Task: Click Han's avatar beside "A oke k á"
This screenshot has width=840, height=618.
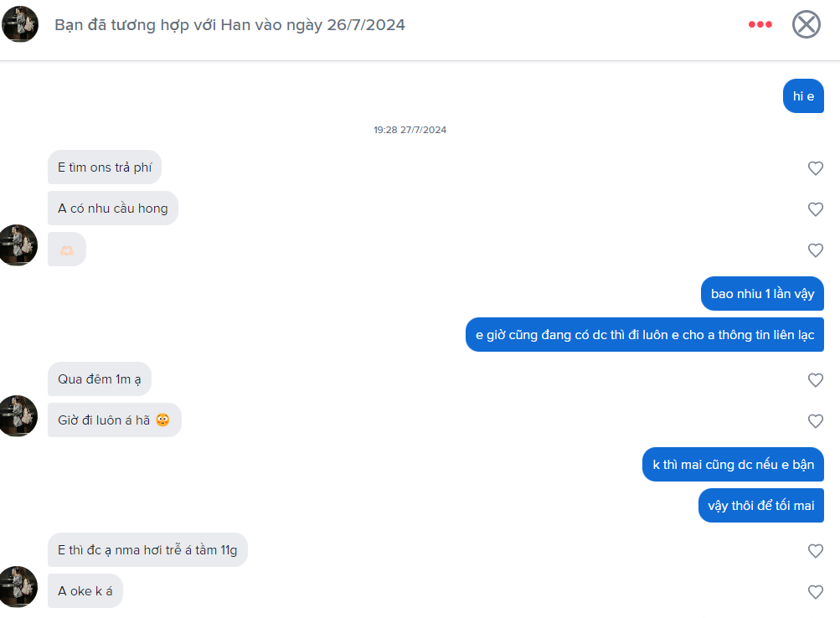Action: click(x=18, y=587)
